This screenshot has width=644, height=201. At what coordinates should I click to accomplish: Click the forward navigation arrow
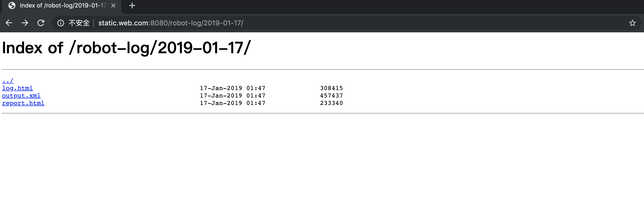tap(25, 23)
